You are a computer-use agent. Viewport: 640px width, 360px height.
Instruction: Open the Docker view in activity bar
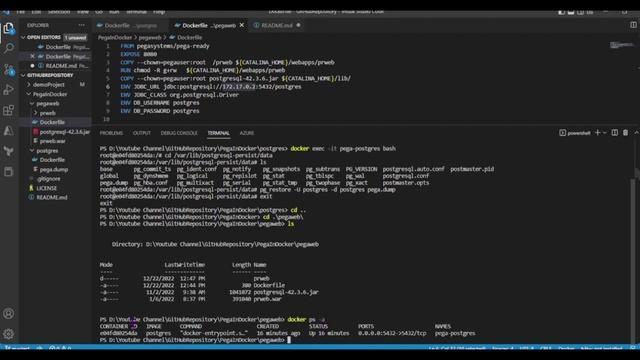pyautogui.click(x=9, y=171)
